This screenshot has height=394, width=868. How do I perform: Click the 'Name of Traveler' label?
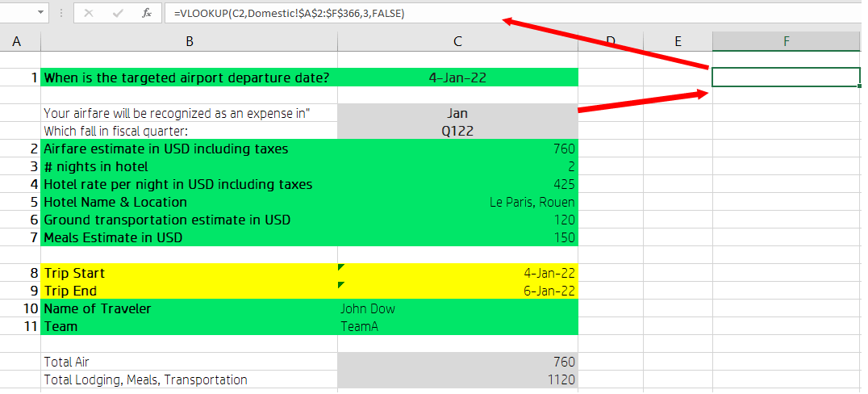(x=98, y=308)
